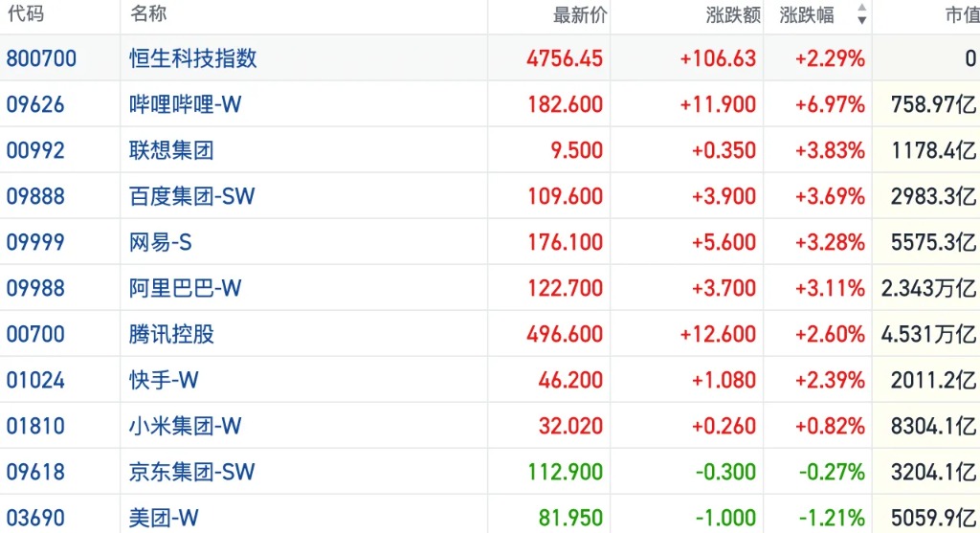
Task: Click 腾讯控股 latest price 496.600
Action: tap(565, 334)
